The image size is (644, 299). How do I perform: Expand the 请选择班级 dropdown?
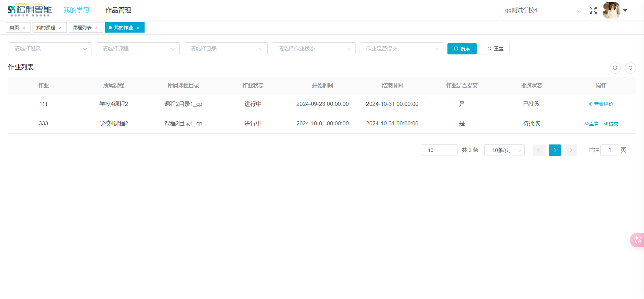50,49
